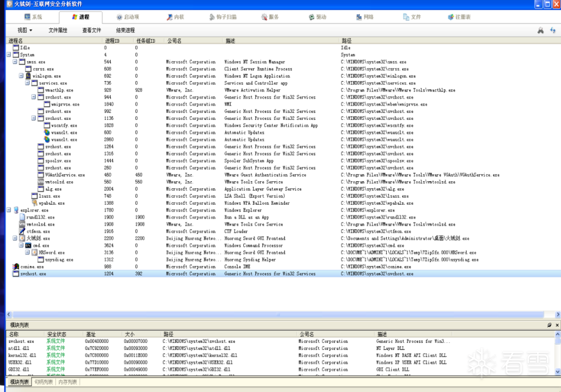Click the refresh arrows icon
The width and height of the screenshot is (561, 392).
click(553, 31)
